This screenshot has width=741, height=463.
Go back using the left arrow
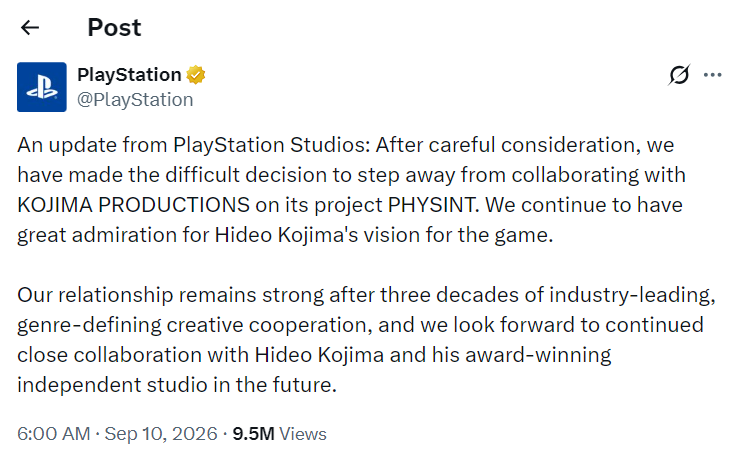(30, 27)
